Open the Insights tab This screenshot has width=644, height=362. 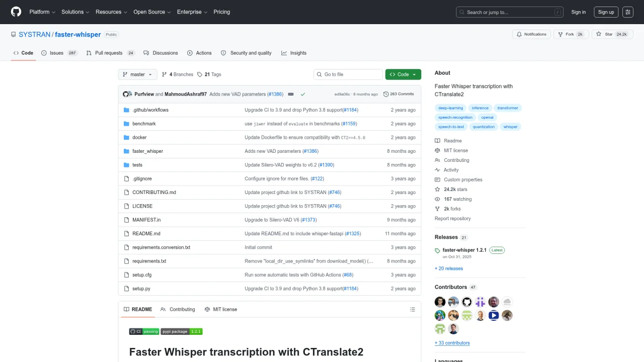point(294,53)
